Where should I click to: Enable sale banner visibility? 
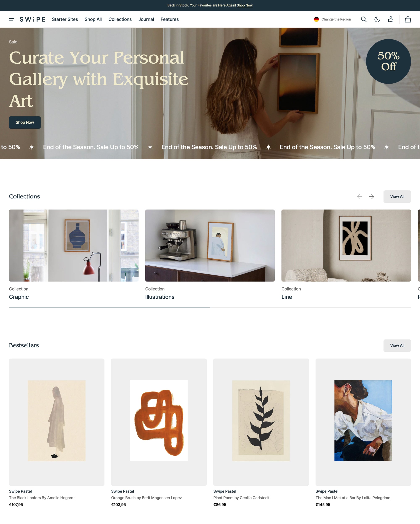click(13, 42)
